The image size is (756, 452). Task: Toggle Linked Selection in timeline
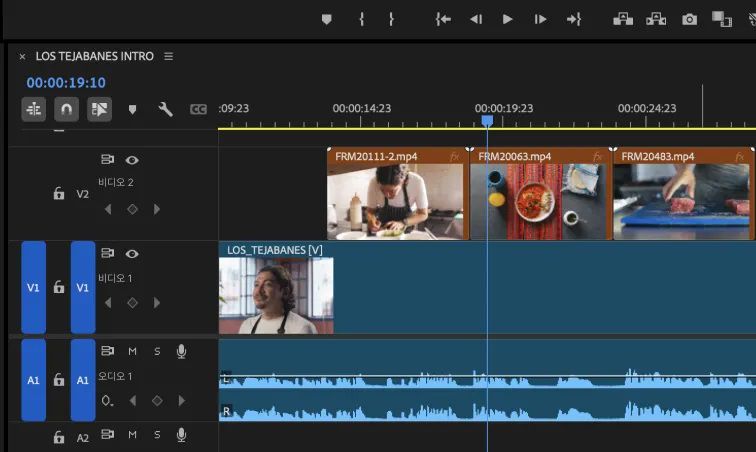tap(99, 109)
